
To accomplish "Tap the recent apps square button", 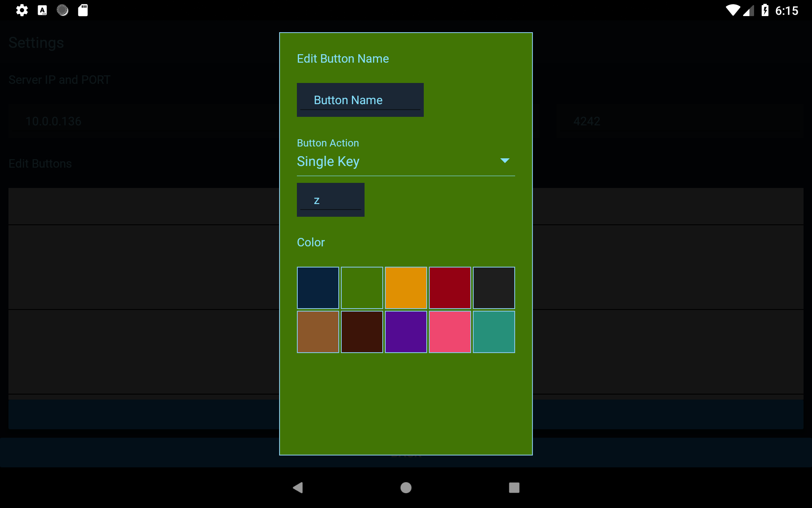I will point(514,488).
